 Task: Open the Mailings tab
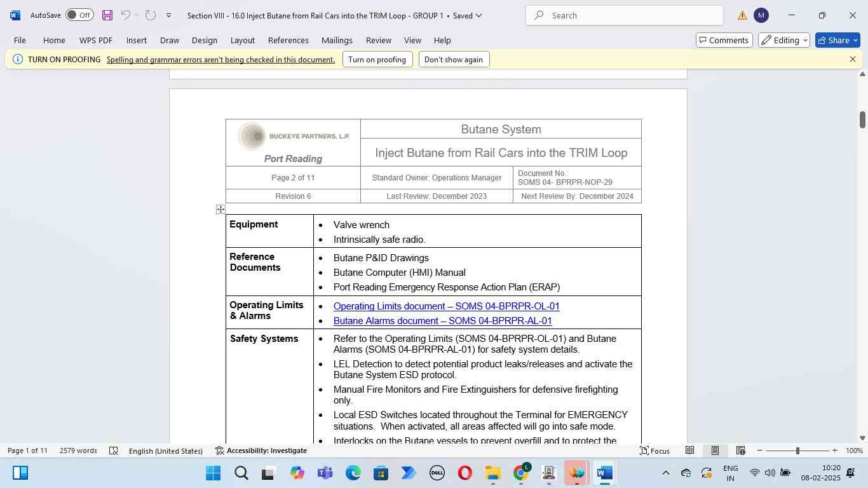337,40
